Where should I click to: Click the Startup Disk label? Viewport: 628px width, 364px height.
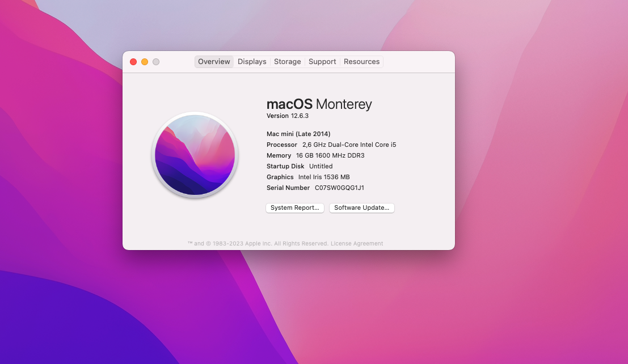[x=285, y=166]
